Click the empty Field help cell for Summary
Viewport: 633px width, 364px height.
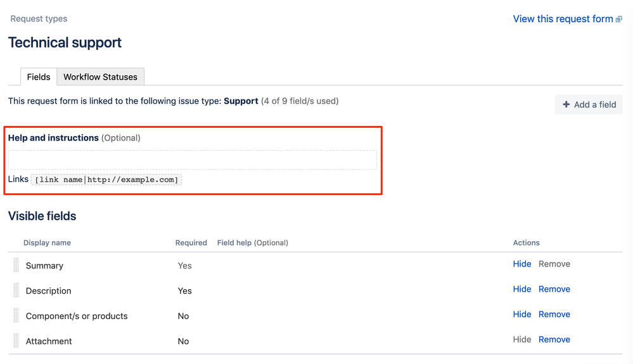361,265
